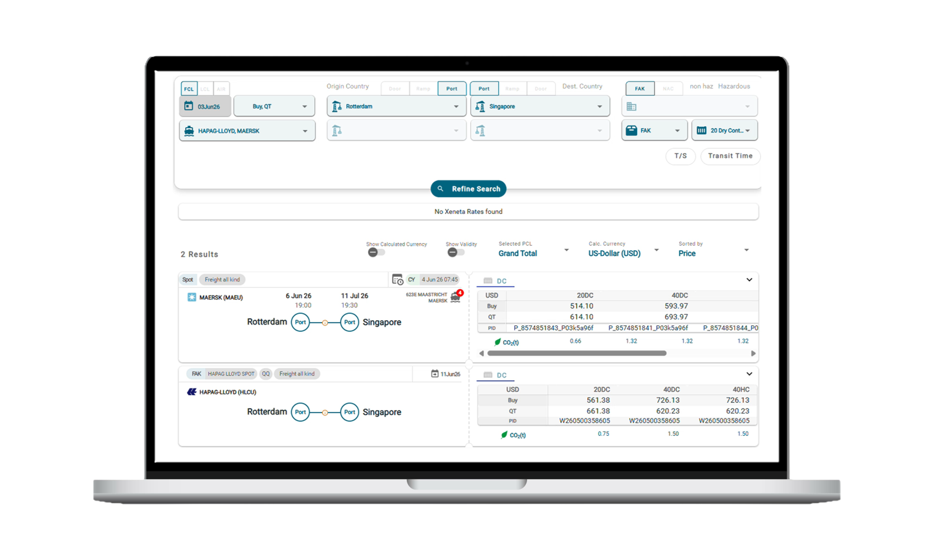
Task: Click the destination Port circle on Maersk route
Action: [x=349, y=322]
